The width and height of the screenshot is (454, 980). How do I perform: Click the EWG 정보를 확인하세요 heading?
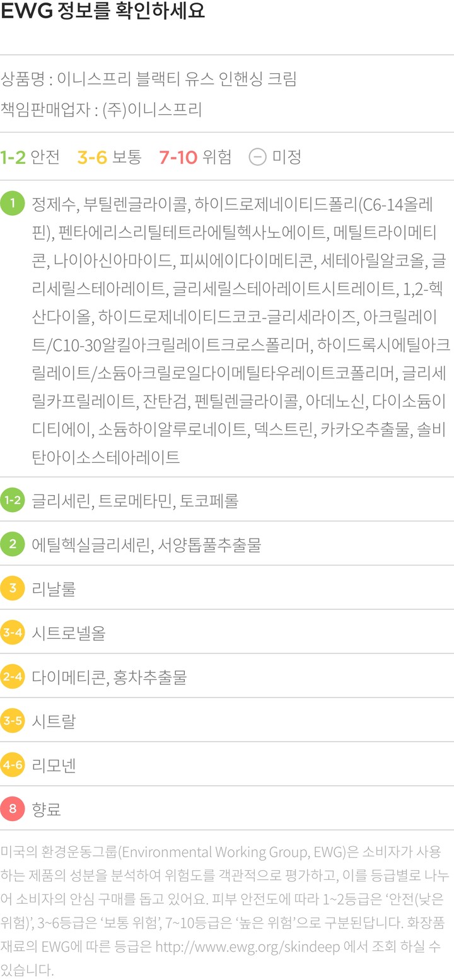[x=103, y=12]
